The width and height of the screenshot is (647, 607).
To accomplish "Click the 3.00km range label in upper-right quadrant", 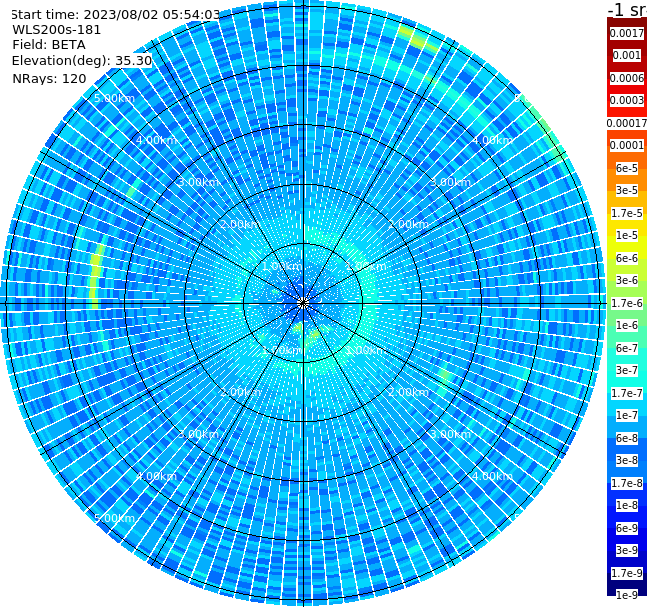I will click(451, 182).
